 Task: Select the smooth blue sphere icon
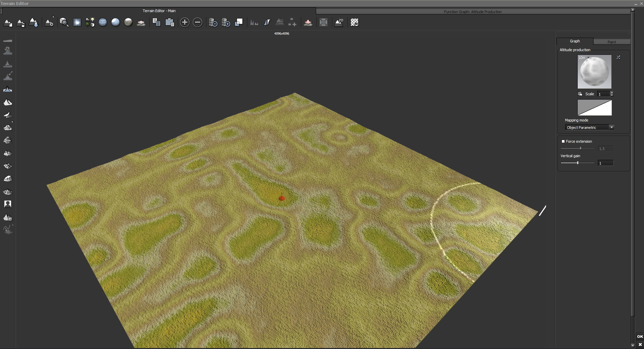click(115, 23)
